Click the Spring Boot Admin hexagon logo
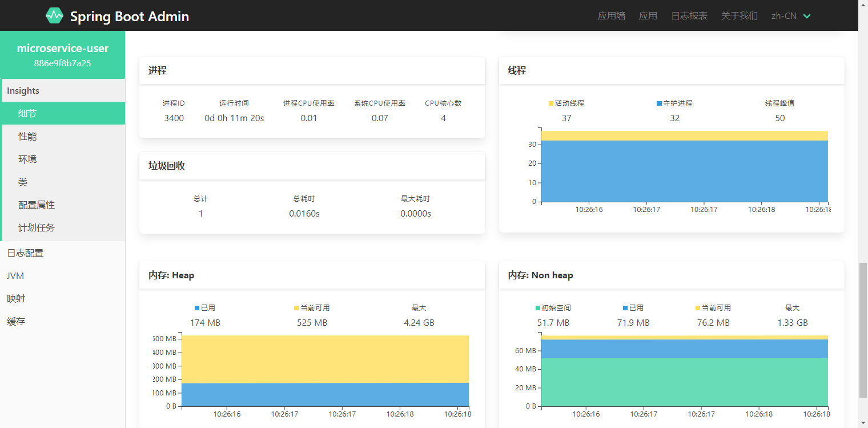 pos(55,15)
